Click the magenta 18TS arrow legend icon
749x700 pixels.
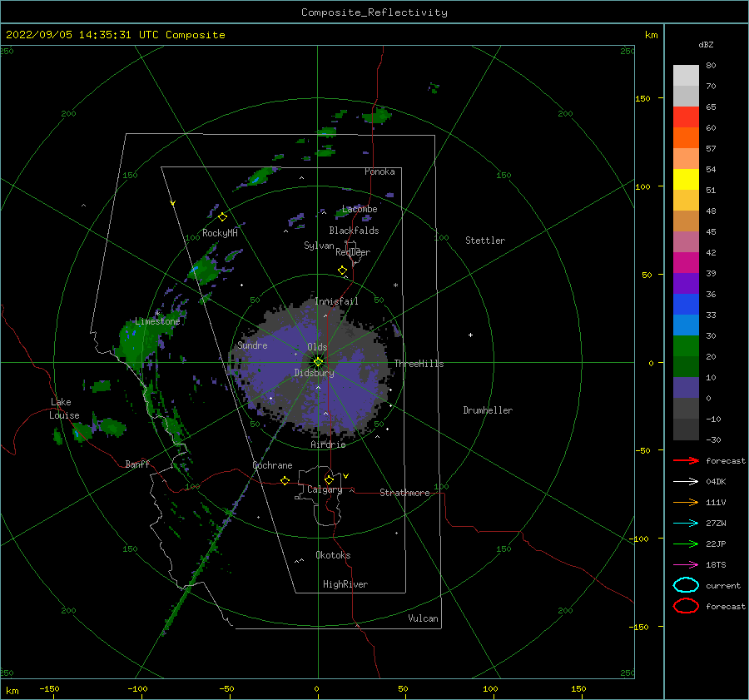pyautogui.click(x=686, y=565)
